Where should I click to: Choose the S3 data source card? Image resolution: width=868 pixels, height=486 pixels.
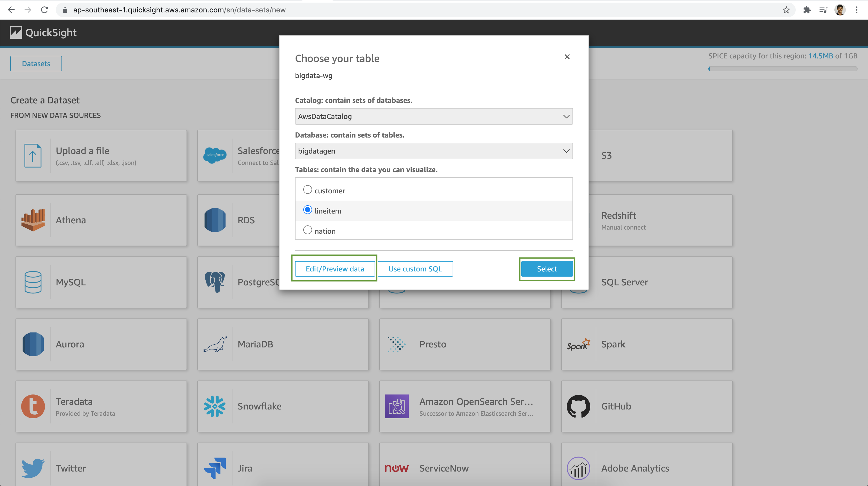[x=661, y=155]
